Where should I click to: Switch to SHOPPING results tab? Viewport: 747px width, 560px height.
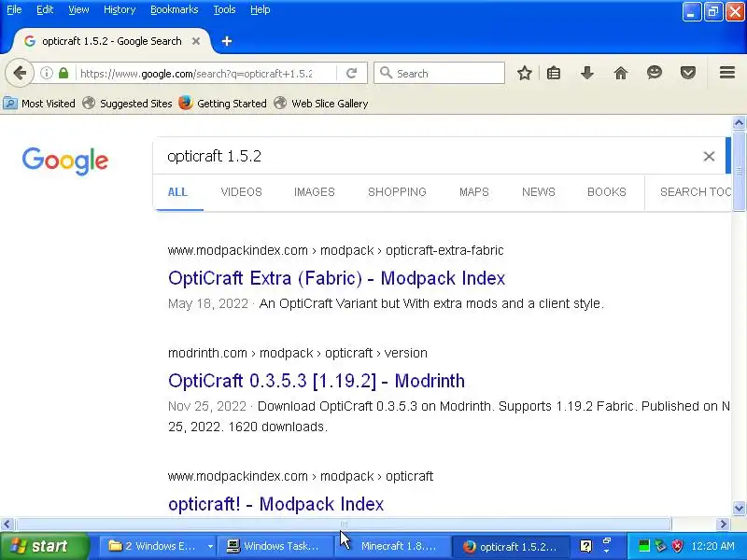click(397, 192)
